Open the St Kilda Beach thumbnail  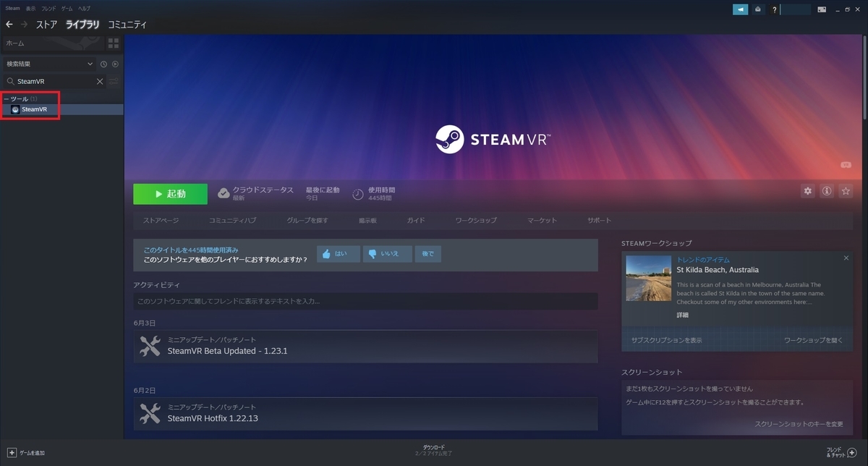click(648, 278)
